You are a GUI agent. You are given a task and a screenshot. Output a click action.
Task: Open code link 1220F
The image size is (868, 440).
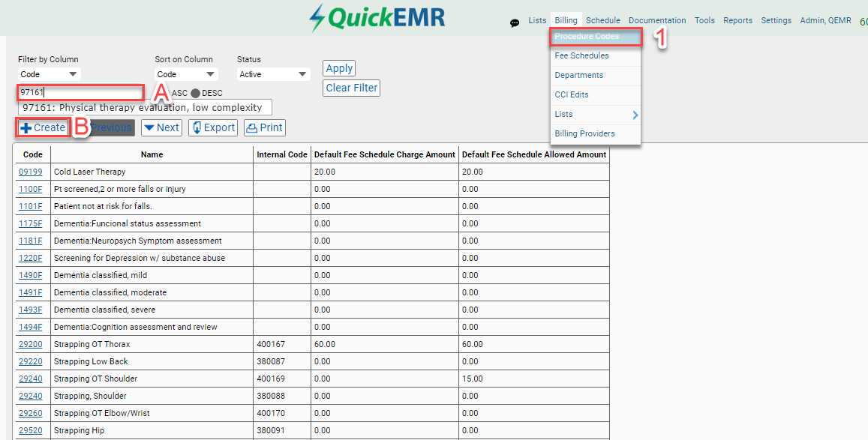click(x=31, y=258)
